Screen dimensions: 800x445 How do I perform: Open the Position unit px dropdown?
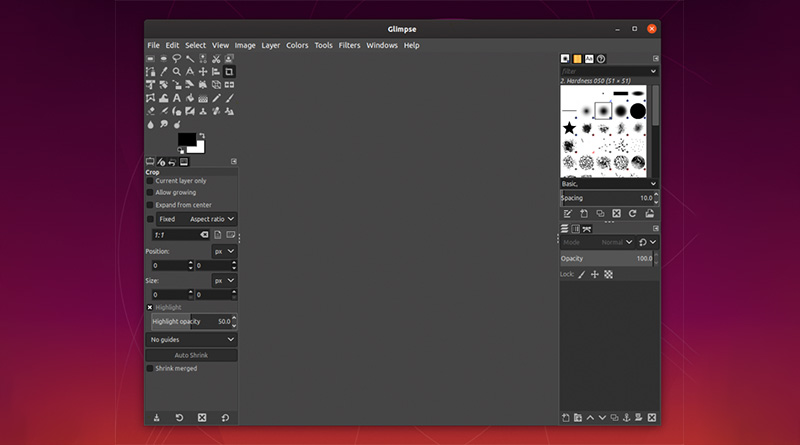[x=224, y=252]
